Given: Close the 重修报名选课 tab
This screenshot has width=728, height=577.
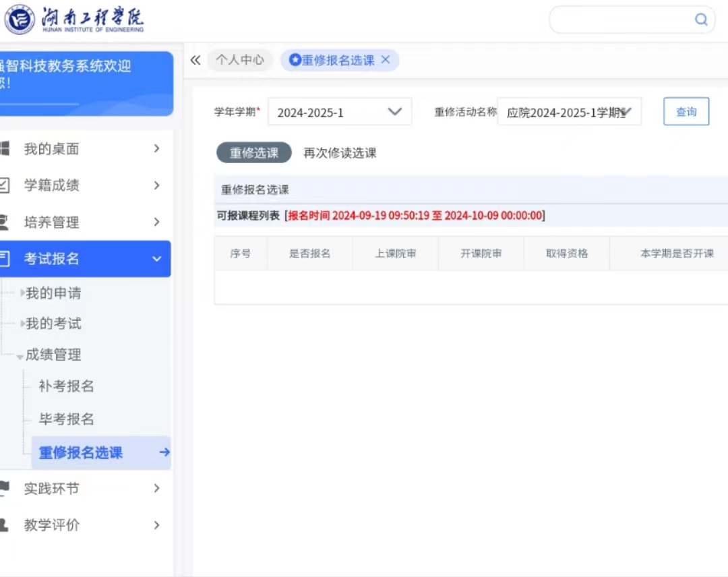Looking at the screenshot, I should pos(386,60).
